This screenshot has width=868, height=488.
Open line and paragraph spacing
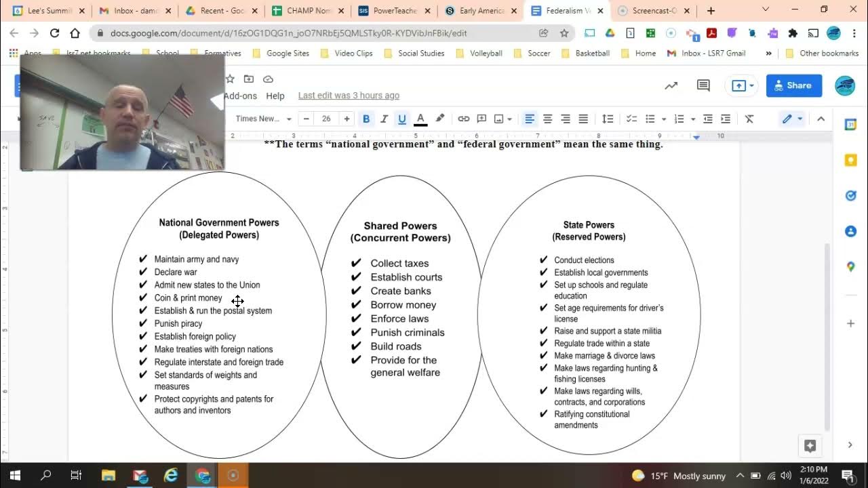coord(608,119)
